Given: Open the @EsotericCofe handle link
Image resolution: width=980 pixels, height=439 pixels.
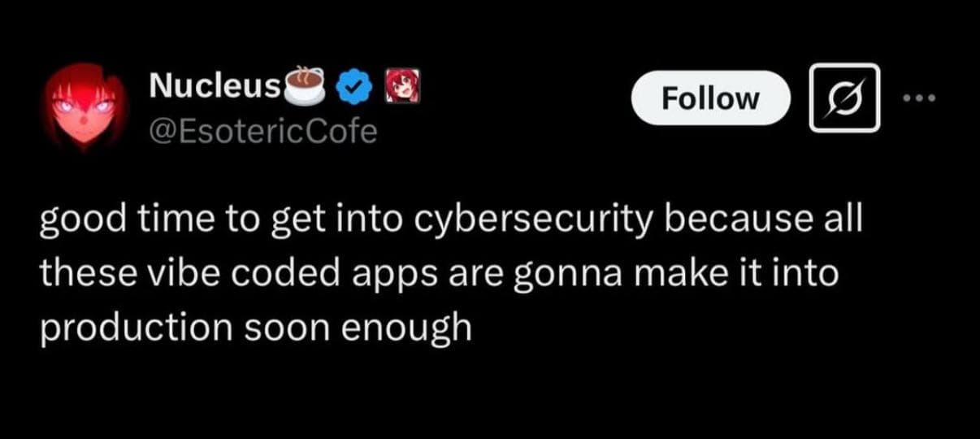Looking at the screenshot, I should coord(263,129).
